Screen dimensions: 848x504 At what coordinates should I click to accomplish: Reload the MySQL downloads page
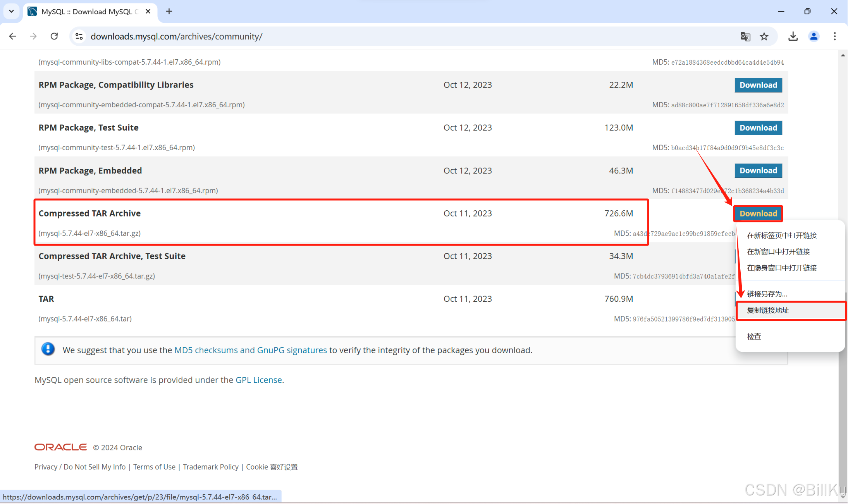click(x=54, y=36)
